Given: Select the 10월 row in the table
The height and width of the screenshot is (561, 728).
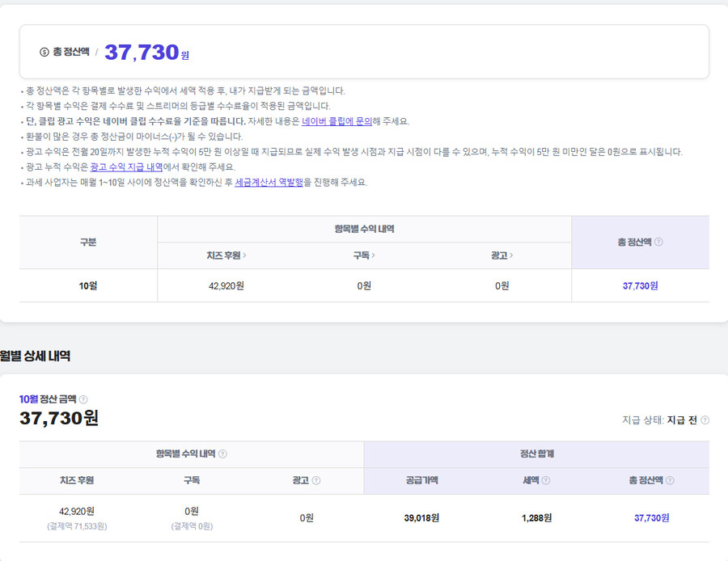Looking at the screenshot, I should pyautogui.click(x=88, y=285).
